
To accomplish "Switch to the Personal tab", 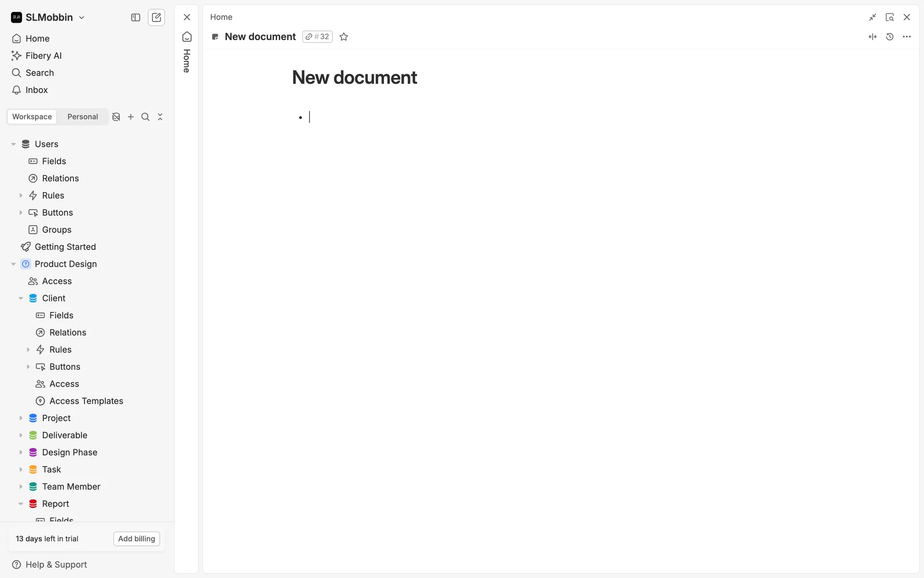I will 83,117.
